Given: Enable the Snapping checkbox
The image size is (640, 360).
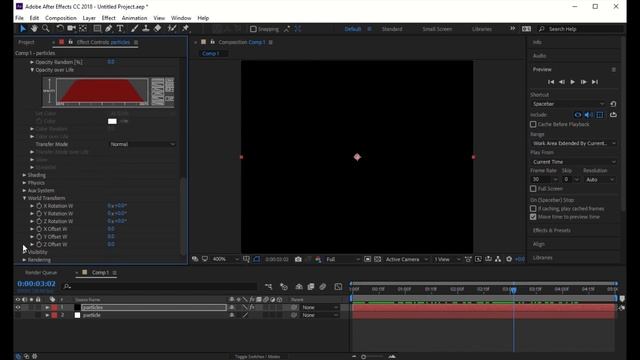Looking at the screenshot, I should click(x=253, y=29).
